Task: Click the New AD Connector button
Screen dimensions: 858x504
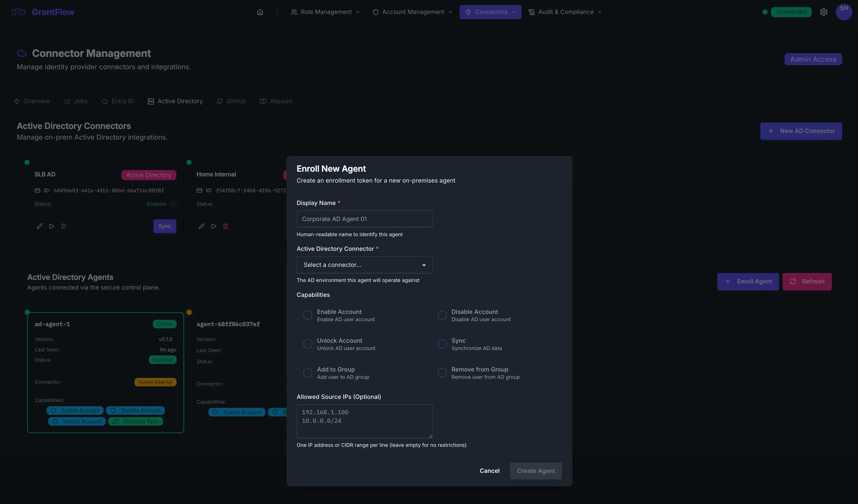Action: (x=801, y=131)
